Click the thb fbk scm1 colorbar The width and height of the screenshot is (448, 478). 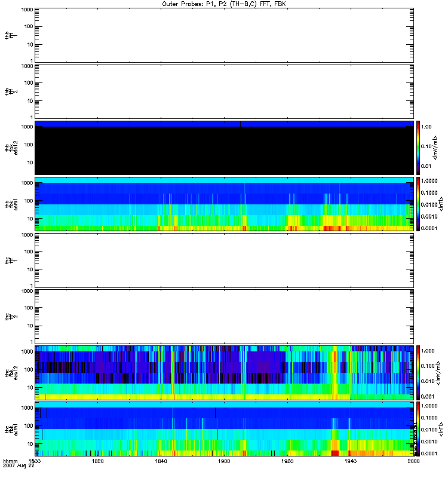click(x=418, y=204)
